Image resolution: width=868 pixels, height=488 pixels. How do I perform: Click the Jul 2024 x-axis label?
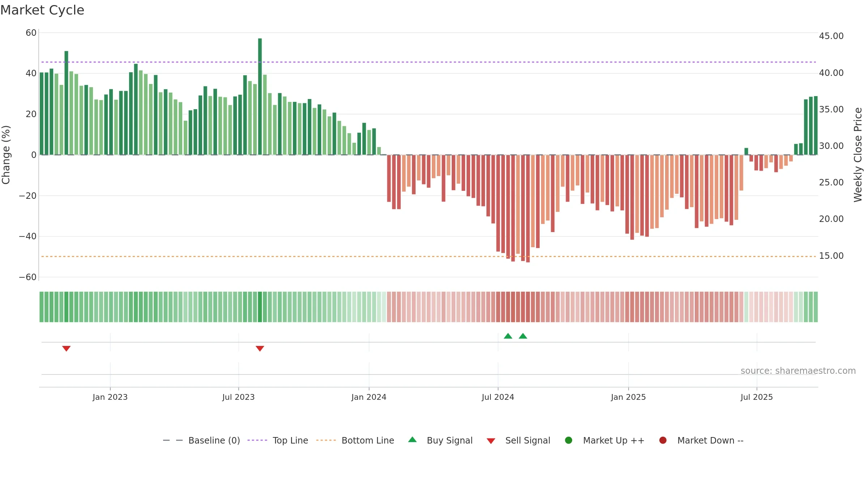pyautogui.click(x=498, y=397)
